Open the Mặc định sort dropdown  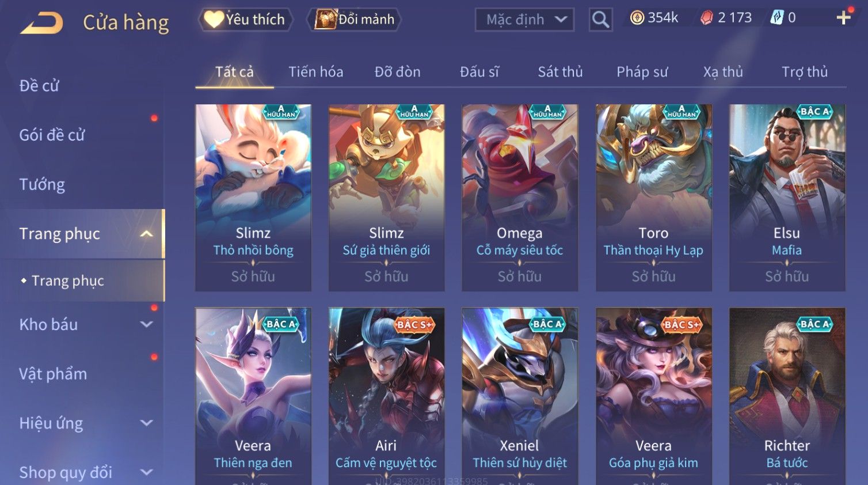[524, 20]
